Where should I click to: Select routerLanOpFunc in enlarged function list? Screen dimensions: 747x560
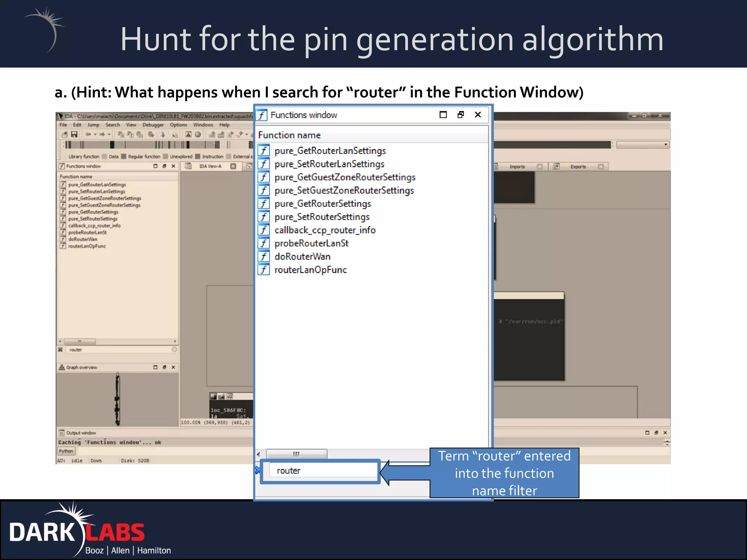point(311,270)
